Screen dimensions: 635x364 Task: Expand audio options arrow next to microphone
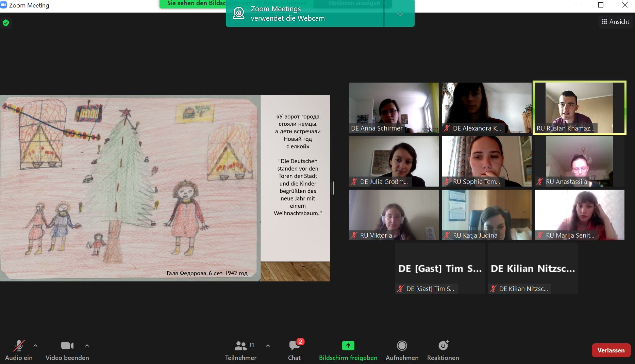coord(35,346)
